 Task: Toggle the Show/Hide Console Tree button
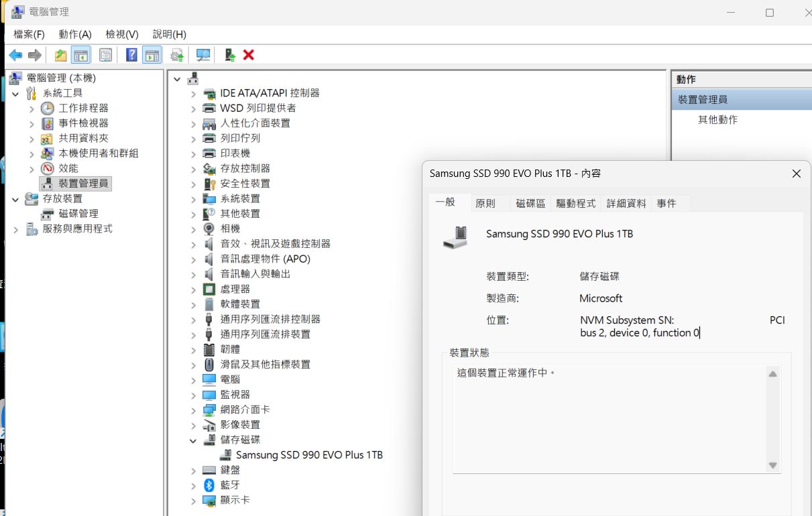pos(81,55)
